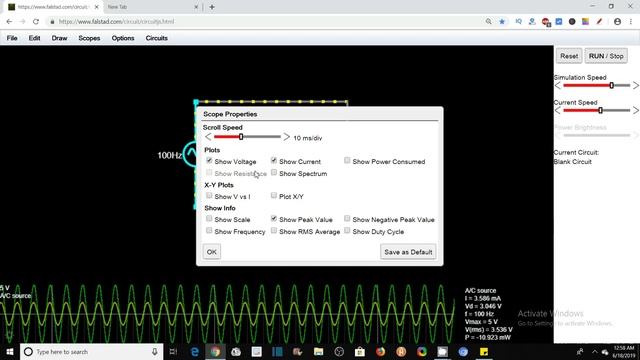The image size is (640, 360).
Task: Open the Edit menu
Action: pos(34,38)
